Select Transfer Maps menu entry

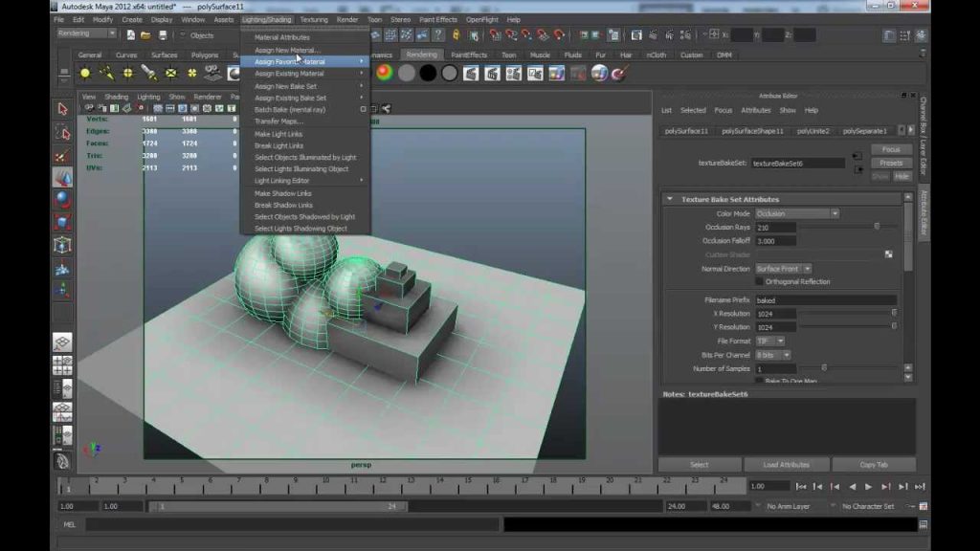pos(278,121)
